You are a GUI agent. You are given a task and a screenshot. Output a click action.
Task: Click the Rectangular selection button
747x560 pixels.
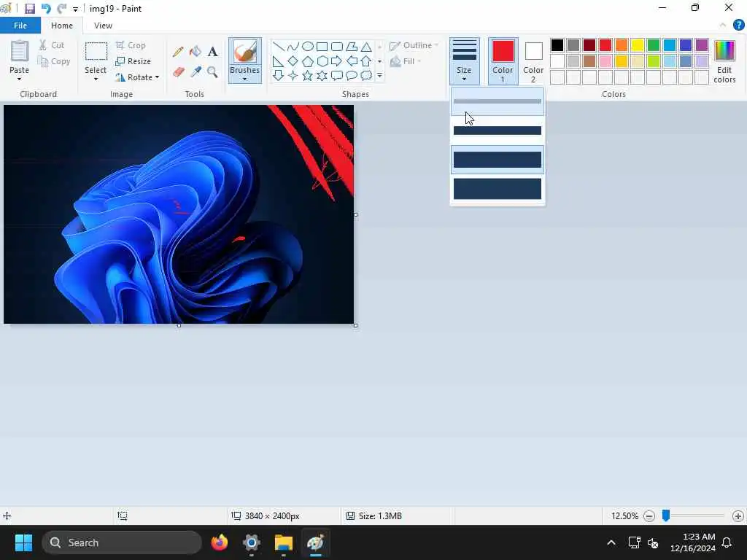pyautogui.click(x=96, y=52)
